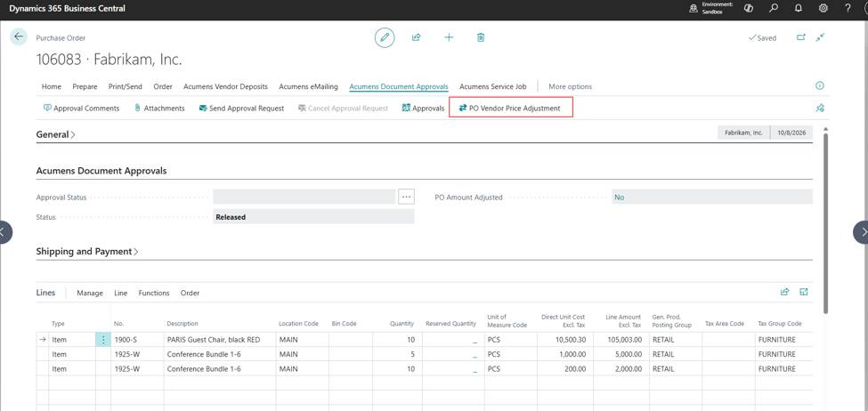Click the Tax Group Code column header
Image resolution: width=868 pixels, height=411 pixels.
(780, 324)
